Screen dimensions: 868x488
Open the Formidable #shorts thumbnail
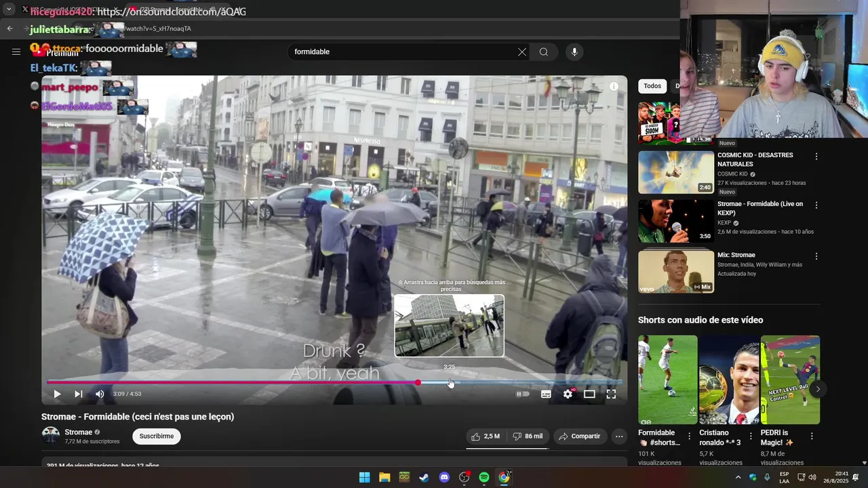point(667,380)
